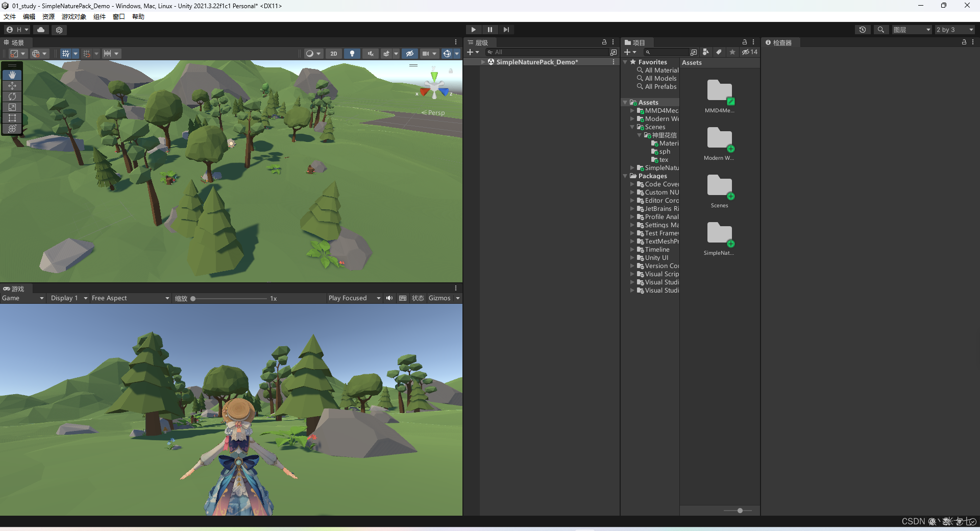Select the Hand tool in the Scene toolbar
This screenshot has height=531, width=980.
(x=12, y=75)
